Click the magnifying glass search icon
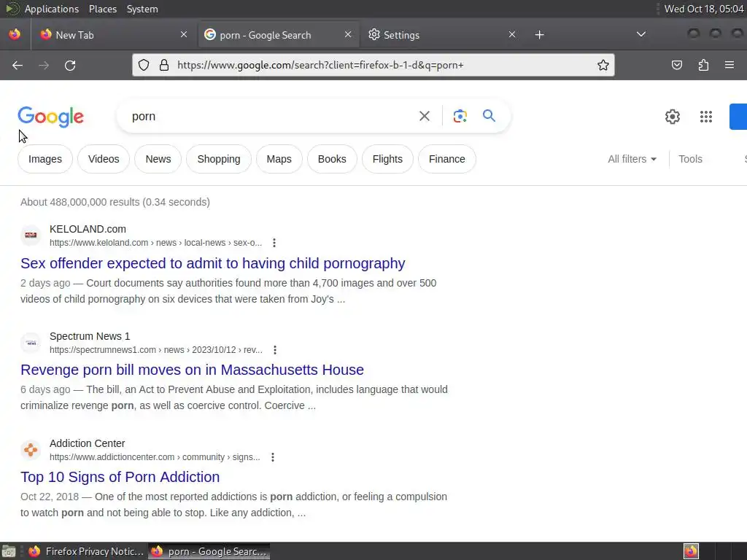This screenshot has height=560, width=747. click(489, 116)
